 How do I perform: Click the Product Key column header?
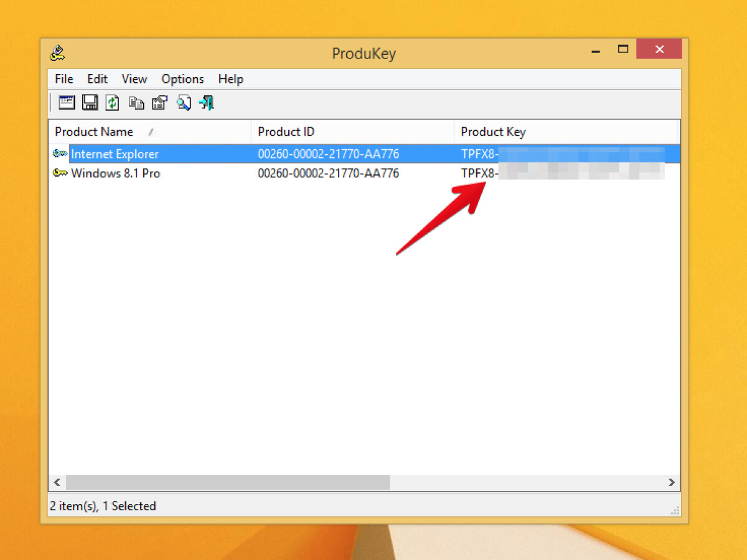click(x=493, y=132)
